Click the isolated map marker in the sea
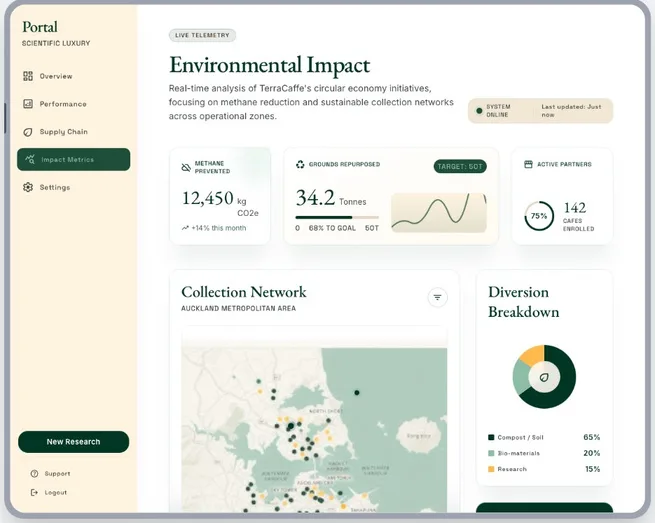 (x=357, y=393)
